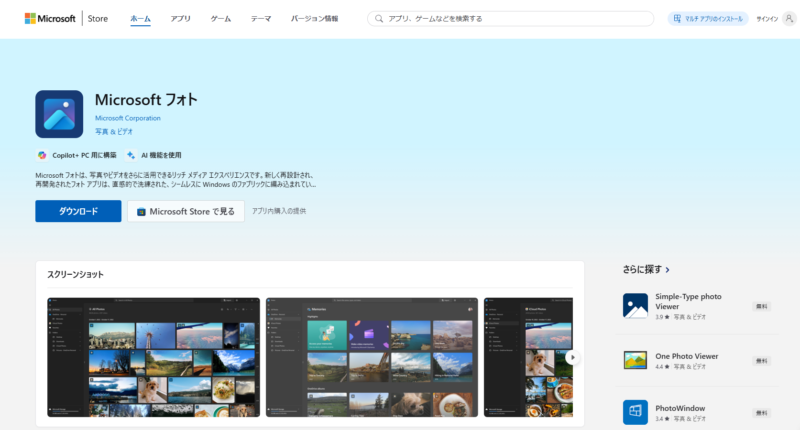Screen dimensions: 800x430
Task: Open the third partially visible screenshot
Action: pos(528,357)
